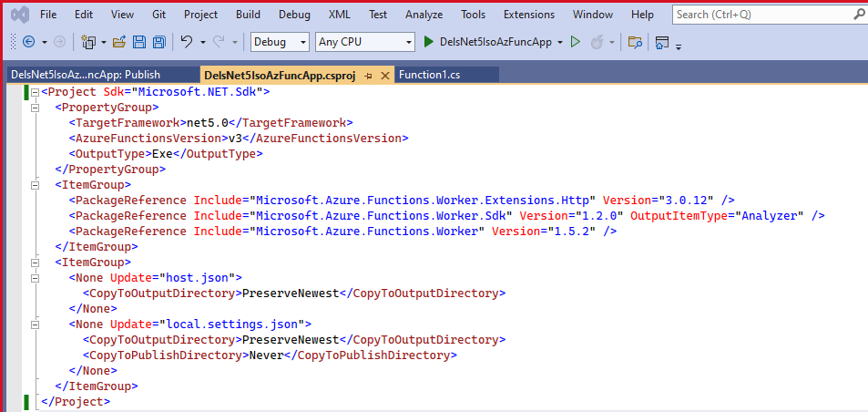This screenshot has height=412, width=868.
Task: Click the DelsNet5IsoAzFuncApp start button label
Action: 495,42
